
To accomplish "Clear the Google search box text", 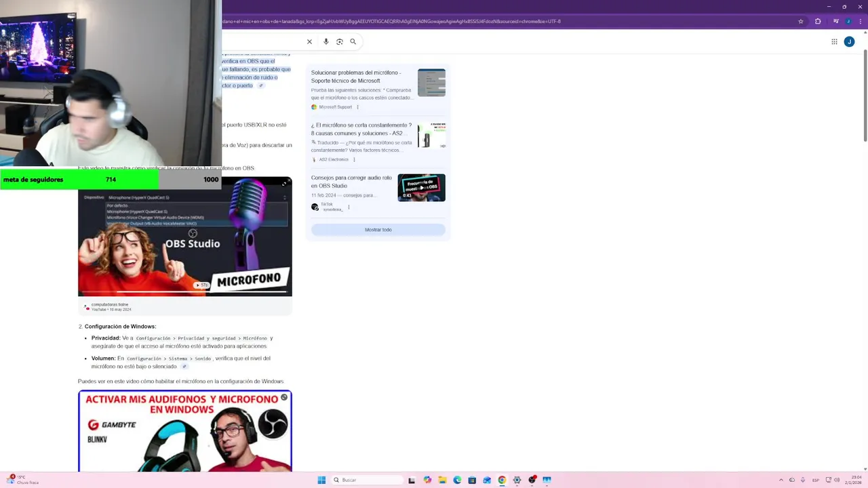I will [x=309, y=41].
